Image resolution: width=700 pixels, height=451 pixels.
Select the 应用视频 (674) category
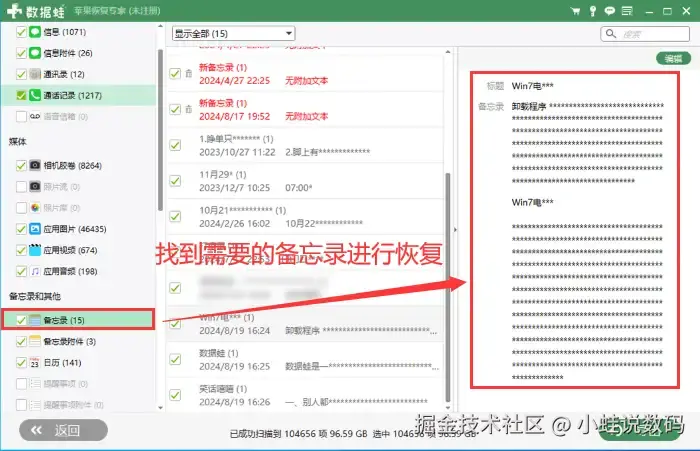click(x=79, y=250)
